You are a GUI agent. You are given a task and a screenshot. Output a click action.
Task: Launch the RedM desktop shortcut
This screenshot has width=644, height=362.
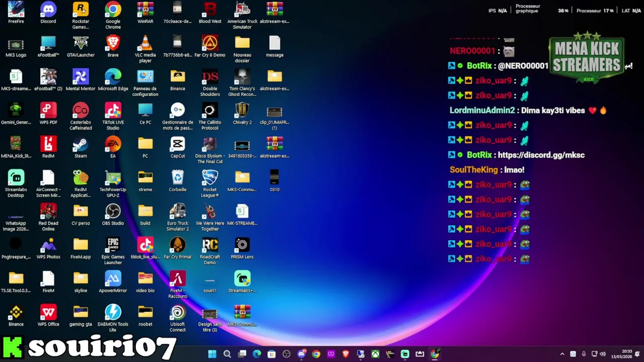[48, 147]
